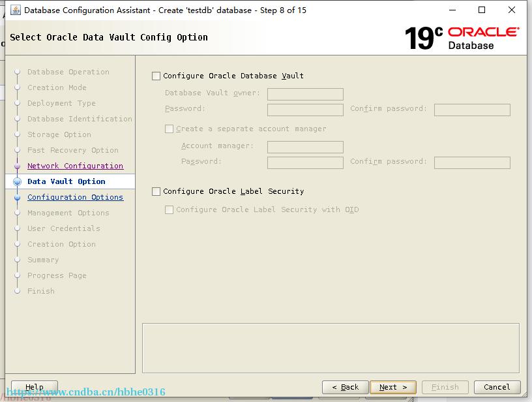Close the Database Configuration Assistant window

(512, 10)
